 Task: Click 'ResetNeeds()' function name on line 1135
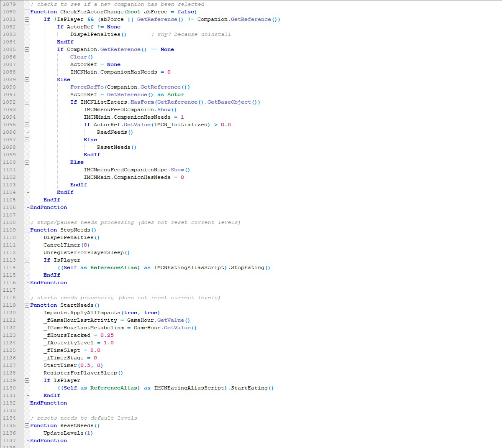pyautogui.click(x=80, y=425)
